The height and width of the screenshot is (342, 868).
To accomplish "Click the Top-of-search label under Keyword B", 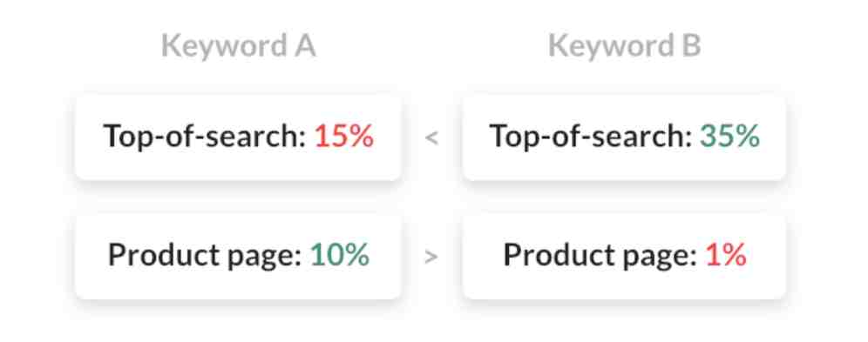I will coord(591,137).
